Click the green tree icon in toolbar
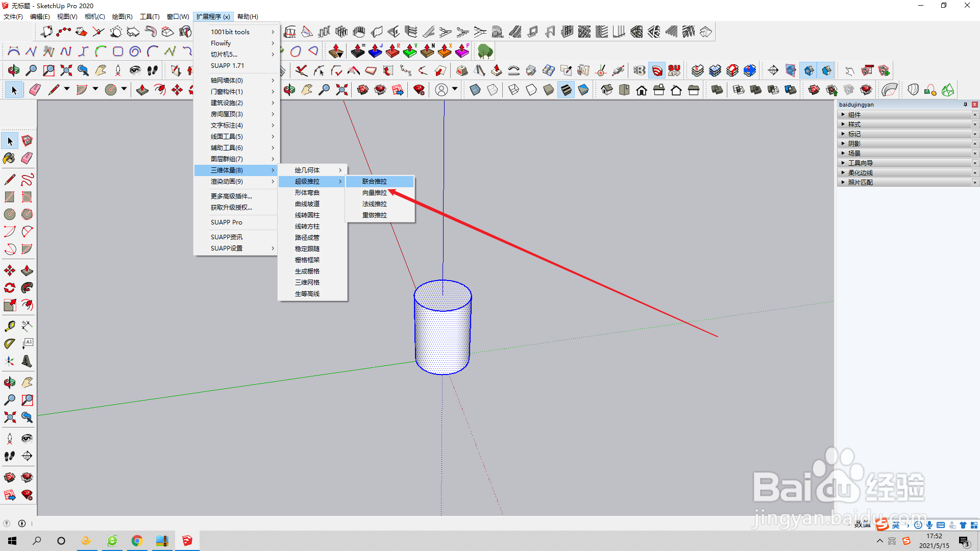980x551 pixels. point(485,51)
